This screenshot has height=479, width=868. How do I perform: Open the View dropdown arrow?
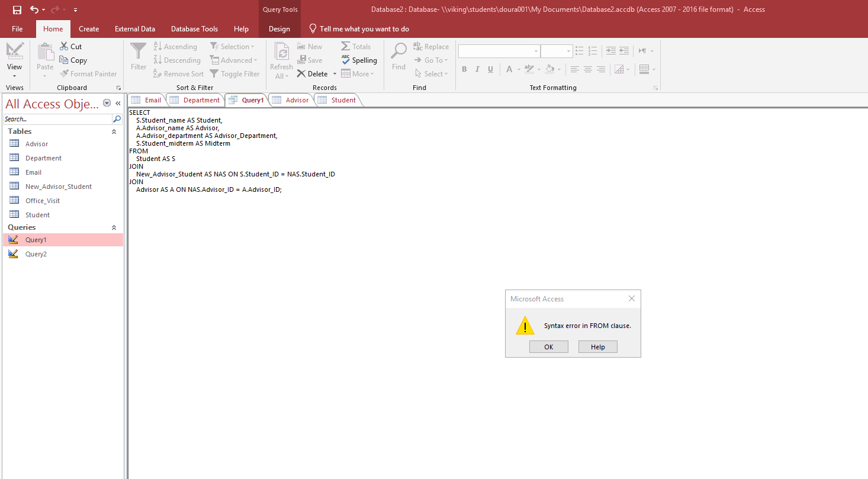pos(14,75)
